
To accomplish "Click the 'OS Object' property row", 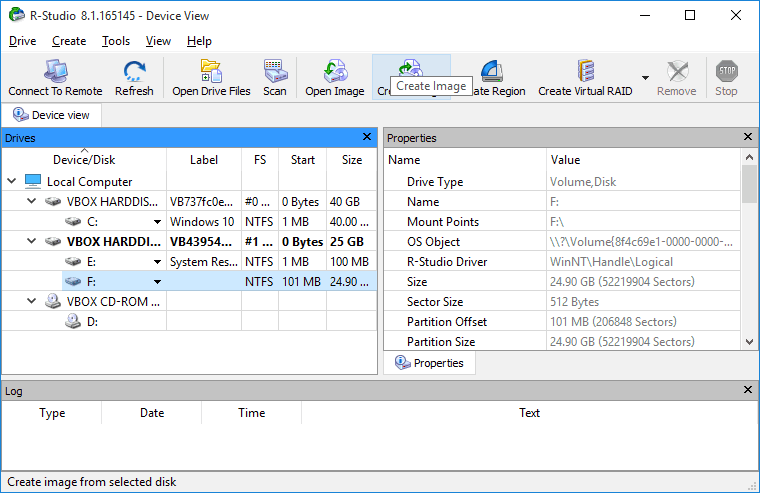I will point(562,241).
